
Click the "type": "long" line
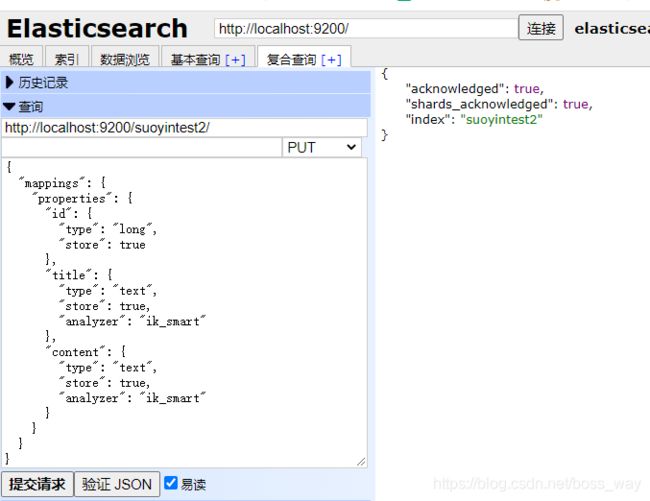[107, 229]
